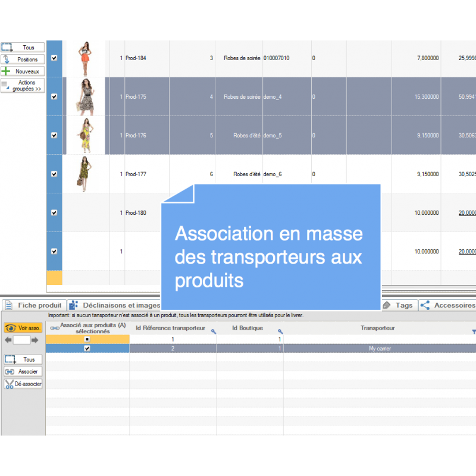Uncheck the association box for My carrier
The width and height of the screenshot is (476, 476).
87,349
